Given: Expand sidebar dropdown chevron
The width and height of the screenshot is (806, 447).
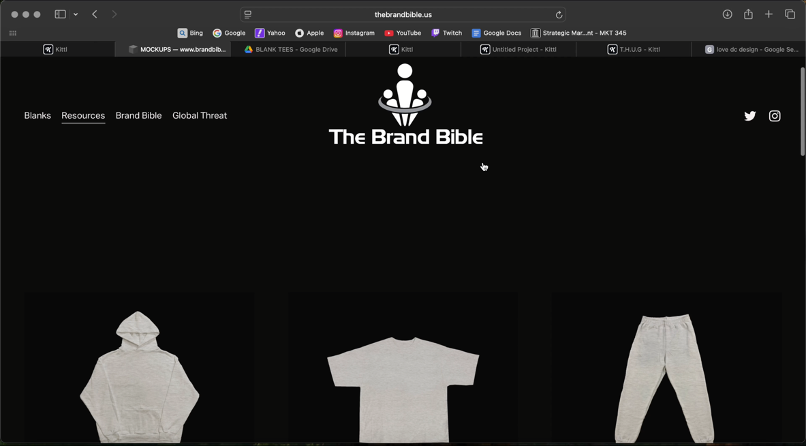Looking at the screenshot, I should [x=76, y=14].
